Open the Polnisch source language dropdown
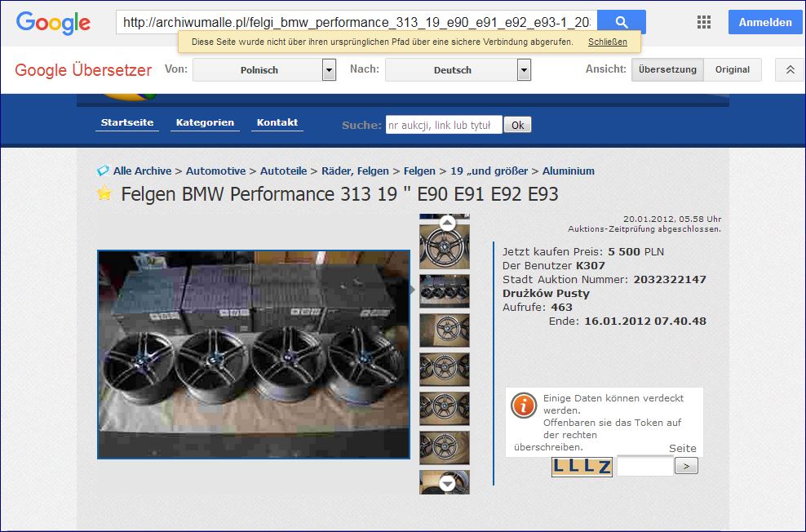The width and height of the screenshot is (806, 532). coord(265,70)
